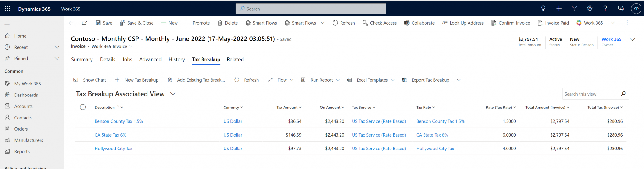The height and width of the screenshot is (169, 644).
Task: Expand second Smart Flows dropdown chevron
Action: coord(322,23)
